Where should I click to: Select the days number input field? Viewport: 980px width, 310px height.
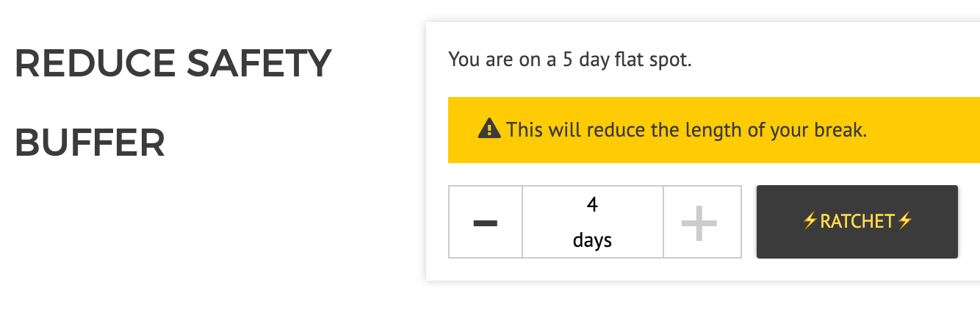click(592, 222)
